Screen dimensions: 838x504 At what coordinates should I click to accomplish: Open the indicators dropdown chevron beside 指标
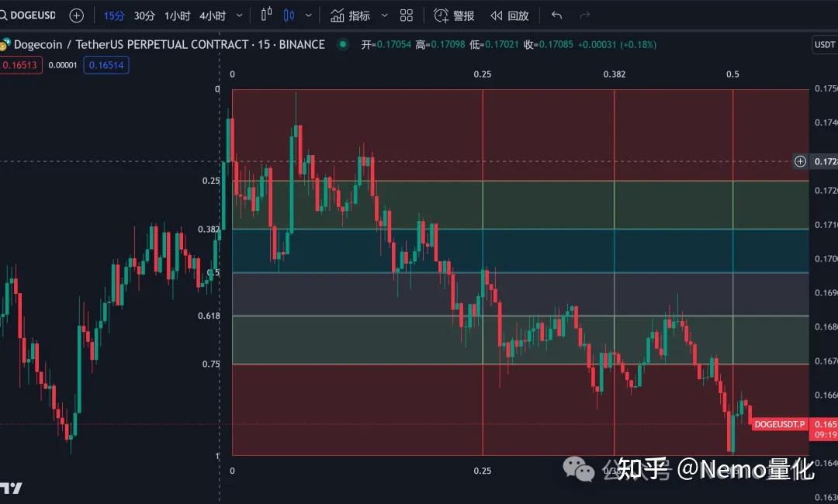(383, 15)
